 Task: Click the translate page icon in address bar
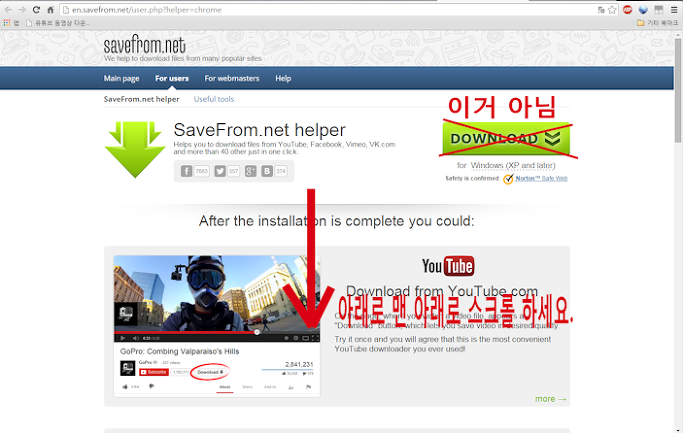[x=601, y=10]
